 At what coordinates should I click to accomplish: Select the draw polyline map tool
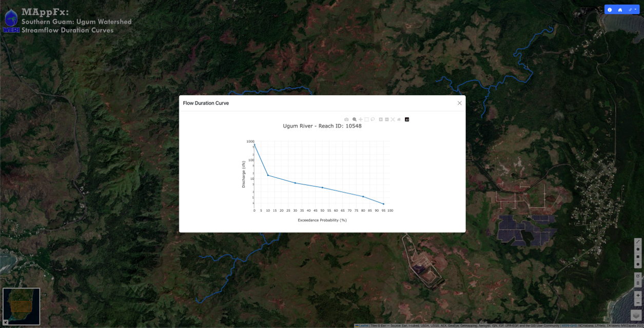point(638,241)
